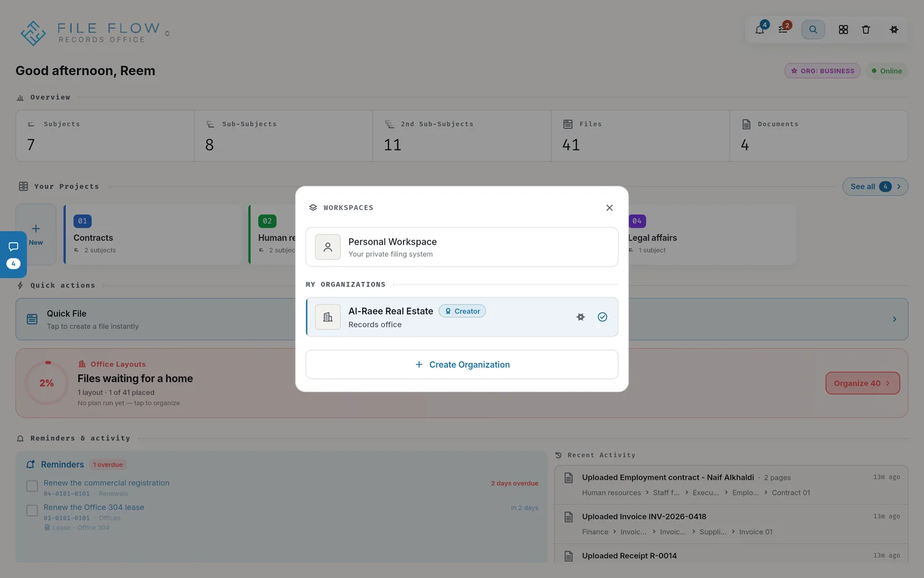Click the search magnifier button
The width and height of the screenshot is (924, 578).
point(813,30)
